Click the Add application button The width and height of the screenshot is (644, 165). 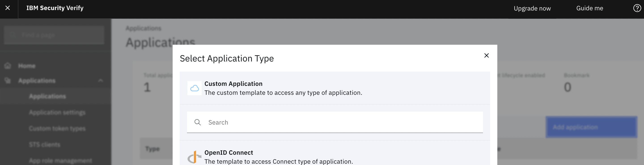tap(591, 127)
